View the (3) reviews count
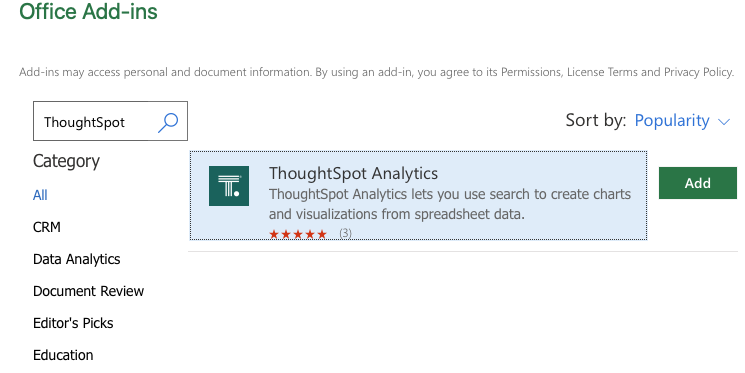 (x=345, y=233)
